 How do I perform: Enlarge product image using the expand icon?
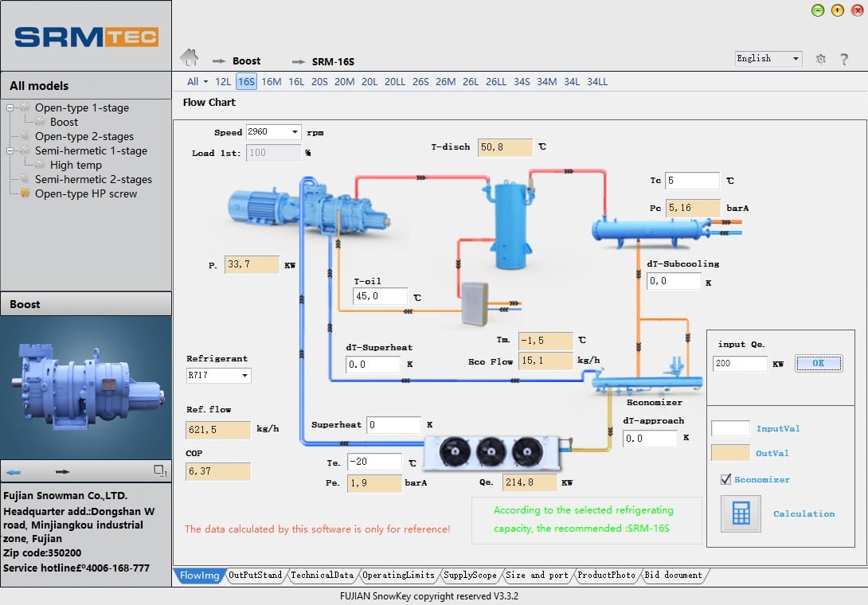(x=159, y=471)
